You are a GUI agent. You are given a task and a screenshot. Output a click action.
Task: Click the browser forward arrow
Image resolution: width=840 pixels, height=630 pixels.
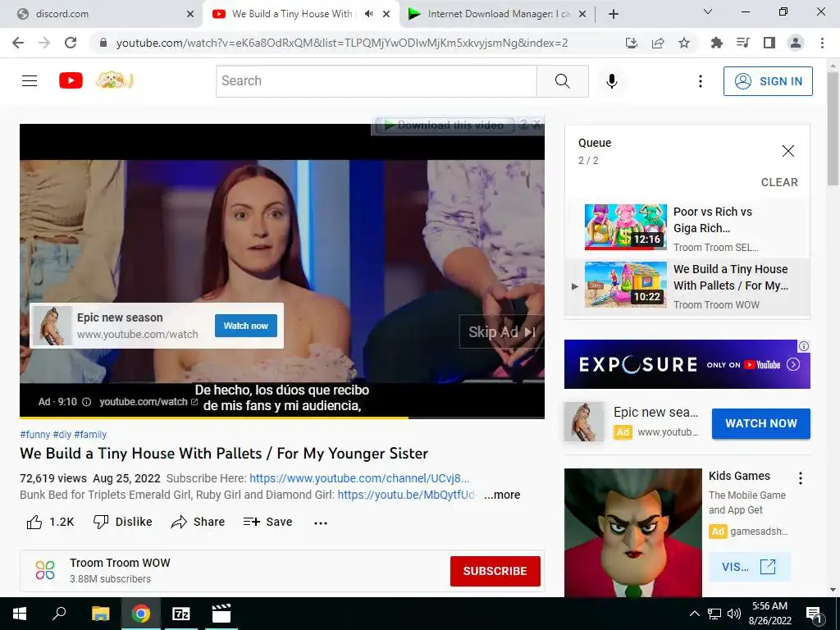[x=44, y=43]
